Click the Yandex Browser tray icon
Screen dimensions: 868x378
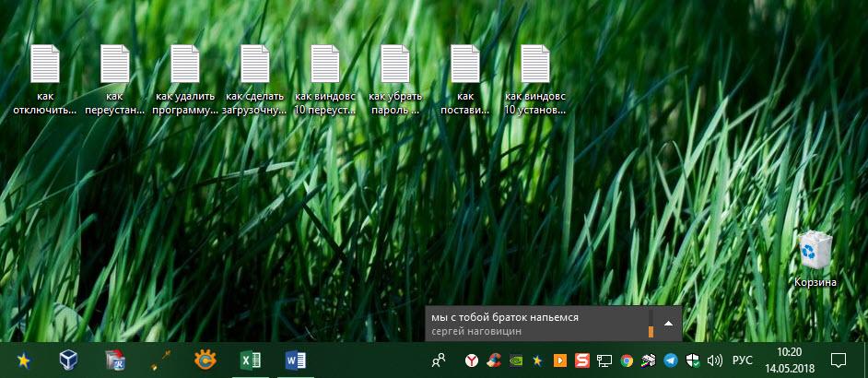tap(471, 360)
